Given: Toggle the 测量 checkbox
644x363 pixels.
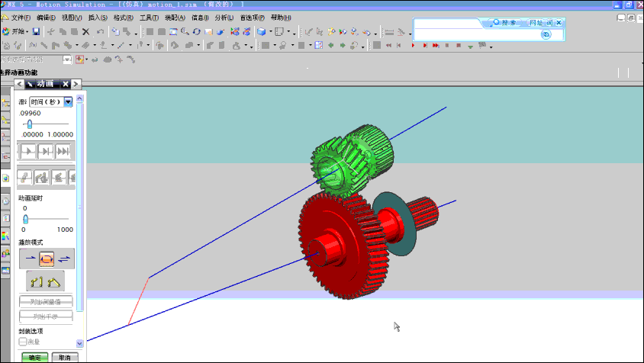Looking at the screenshot, I should 23,342.
